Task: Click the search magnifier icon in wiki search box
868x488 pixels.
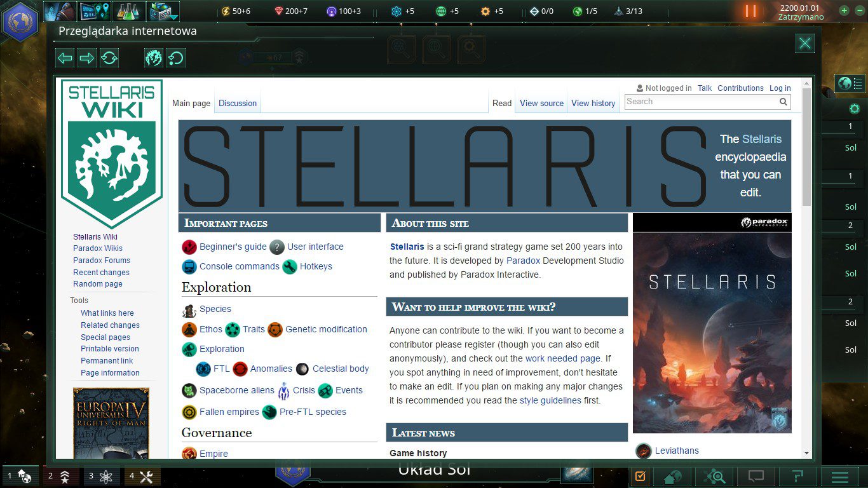Action: [783, 102]
